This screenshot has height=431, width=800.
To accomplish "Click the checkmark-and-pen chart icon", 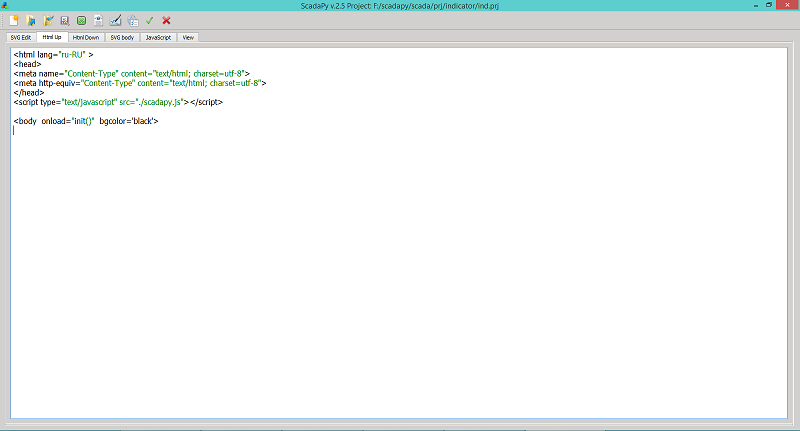I will (116, 20).
